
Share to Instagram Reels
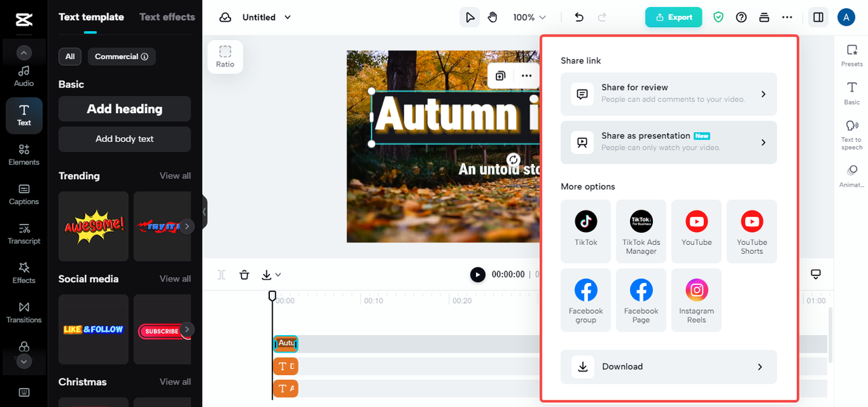pos(696,300)
